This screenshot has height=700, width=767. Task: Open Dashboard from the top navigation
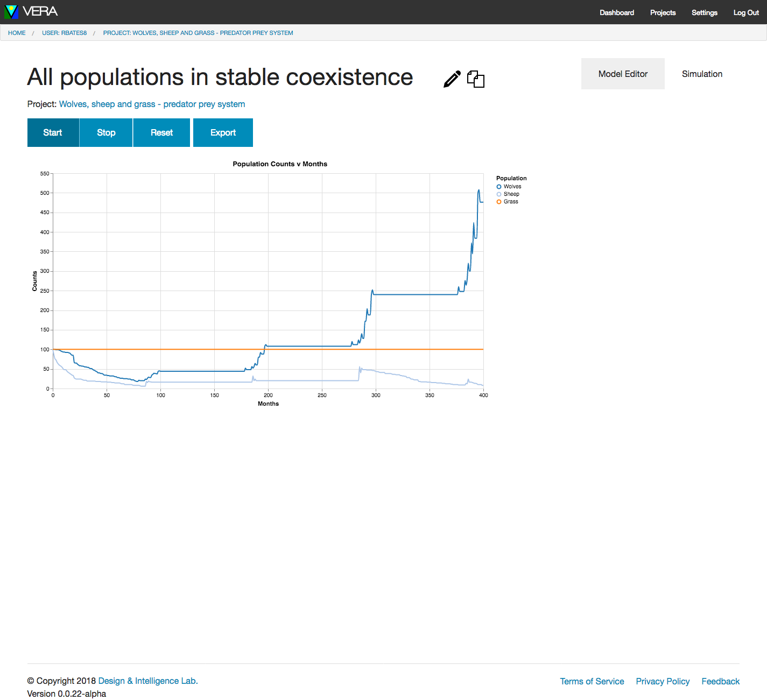pyautogui.click(x=616, y=12)
